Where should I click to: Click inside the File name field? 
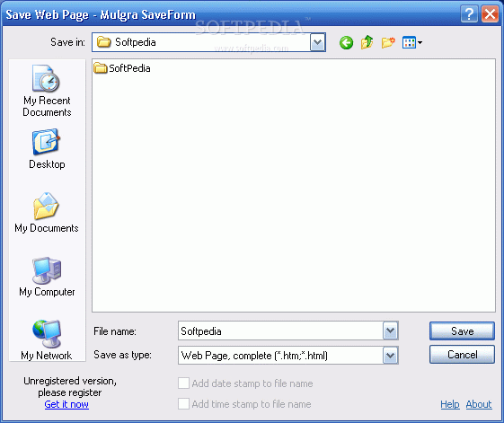click(280, 330)
